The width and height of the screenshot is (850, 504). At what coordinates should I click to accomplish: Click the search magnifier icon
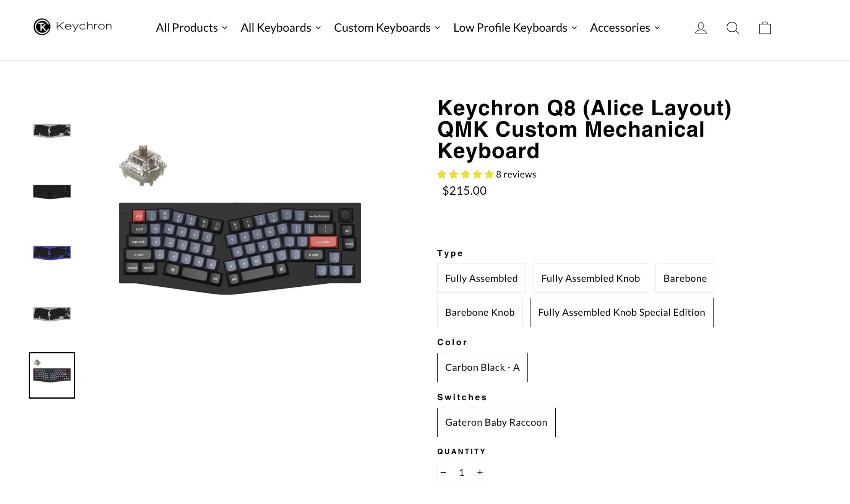732,28
